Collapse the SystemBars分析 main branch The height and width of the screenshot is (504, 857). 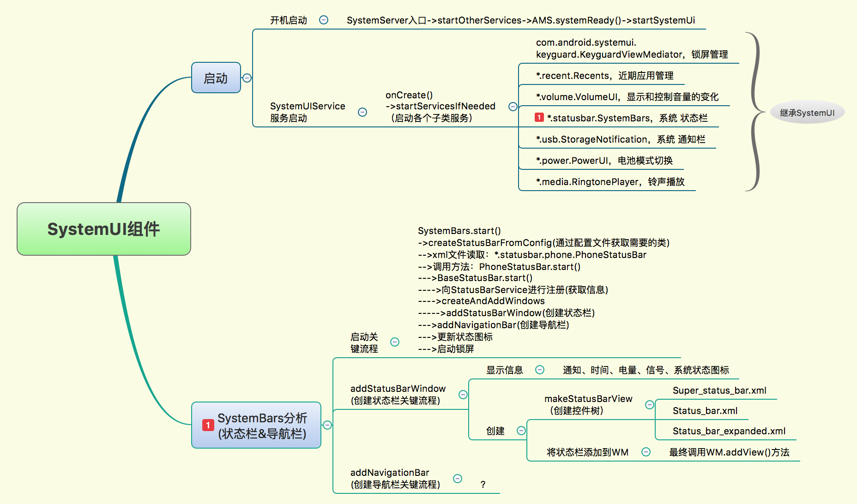pyautogui.click(x=328, y=425)
